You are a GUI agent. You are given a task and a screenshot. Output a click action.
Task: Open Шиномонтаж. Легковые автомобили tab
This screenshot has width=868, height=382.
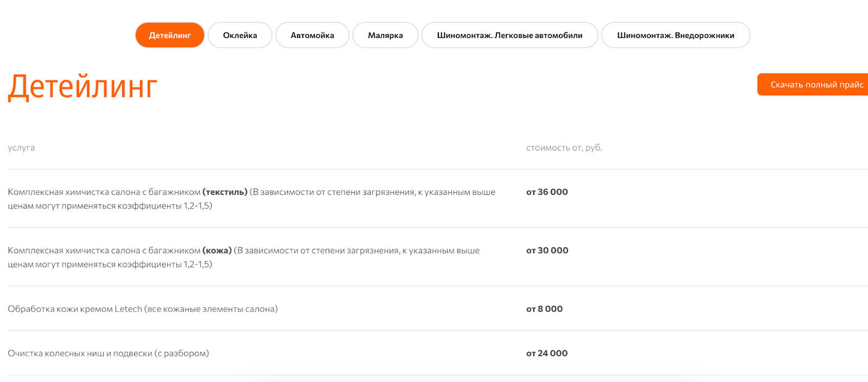[x=509, y=35]
